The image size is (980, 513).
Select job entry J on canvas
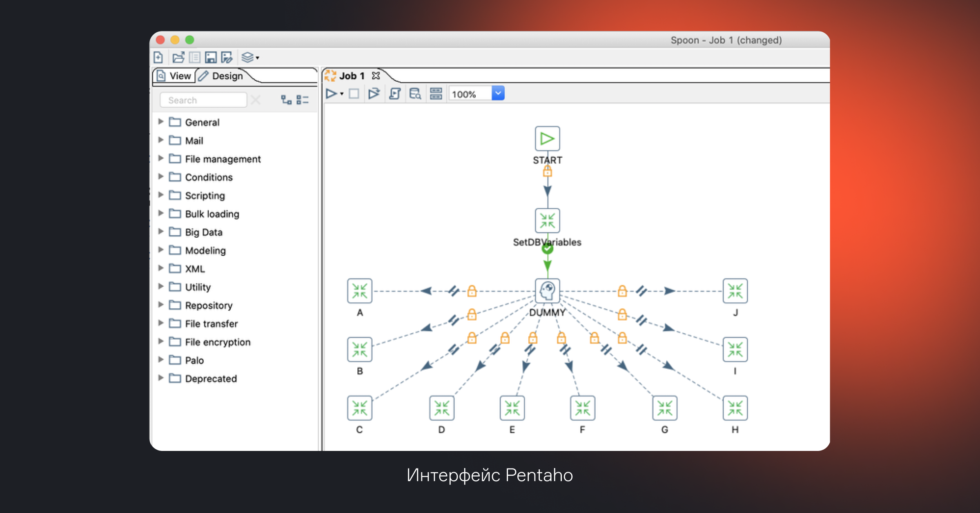735,291
